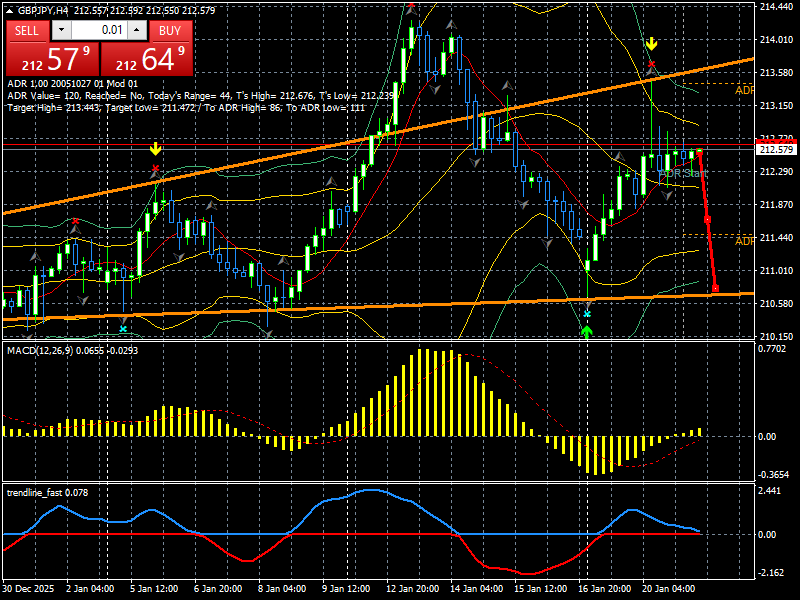The width and height of the screenshot is (800, 600).
Task: Click middle anchor of red projection line
Action: tap(707, 219)
